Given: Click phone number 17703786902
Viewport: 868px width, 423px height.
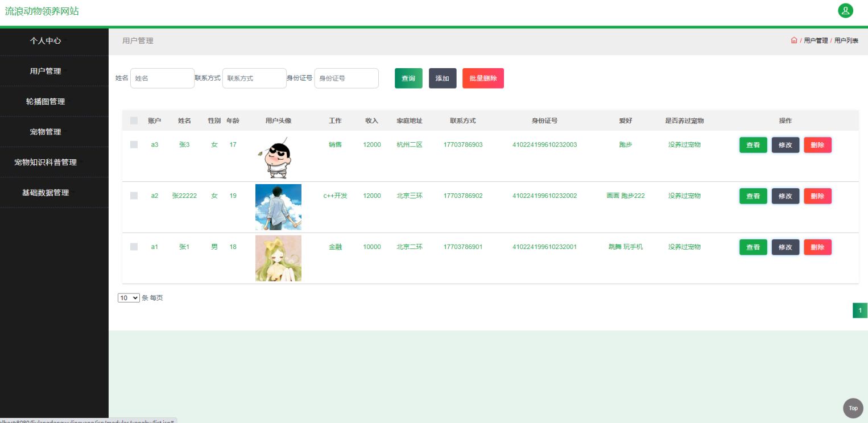Looking at the screenshot, I should coord(463,196).
